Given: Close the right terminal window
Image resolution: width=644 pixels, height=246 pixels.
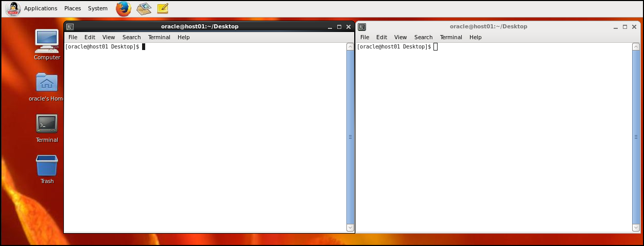Looking at the screenshot, I should (635, 27).
